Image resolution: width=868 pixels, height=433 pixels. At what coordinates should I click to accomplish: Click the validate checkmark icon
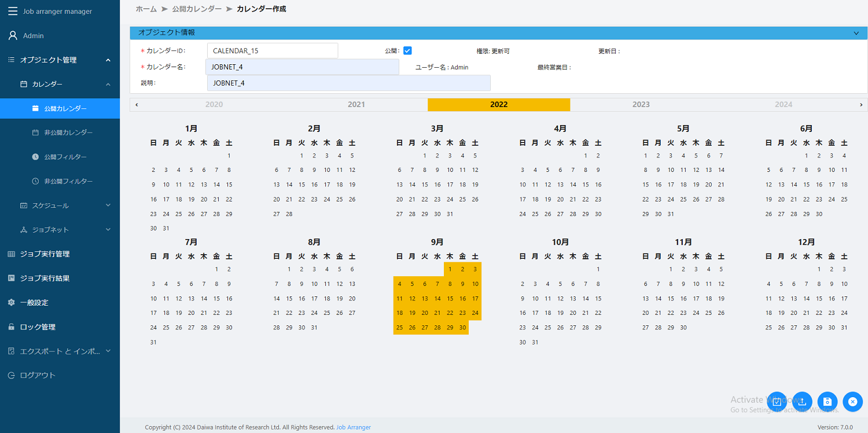coord(777,402)
